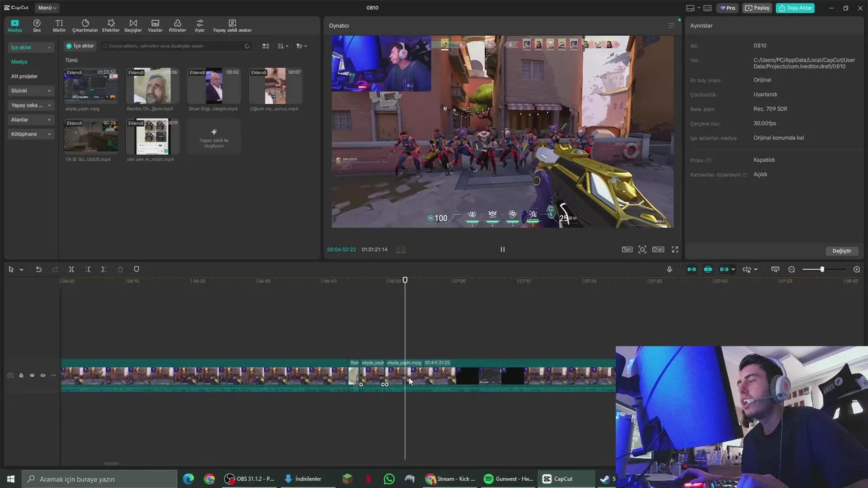This screenshot has height=488, width=868.
Task: Open the Oynatıcı player options menu
Action: [671, 26]
